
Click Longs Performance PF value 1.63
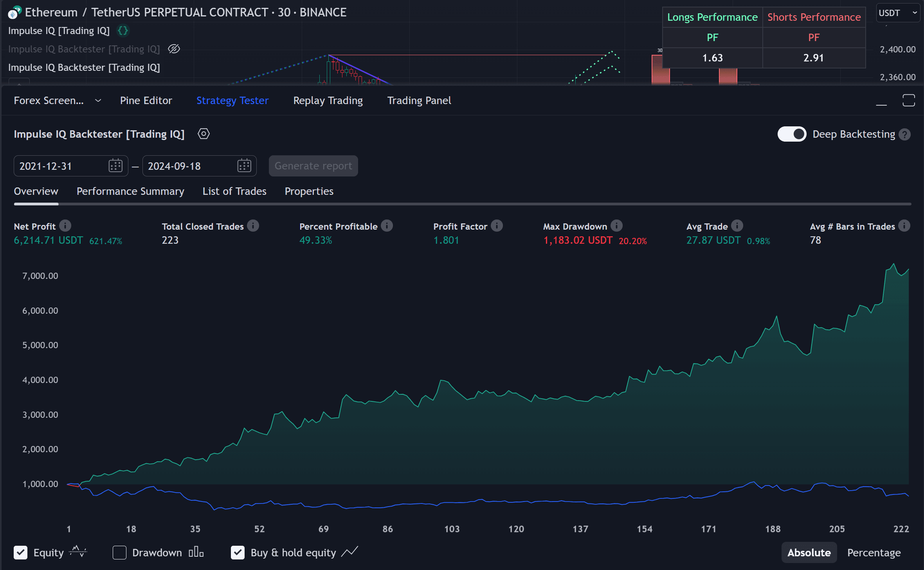coord(712,58)
